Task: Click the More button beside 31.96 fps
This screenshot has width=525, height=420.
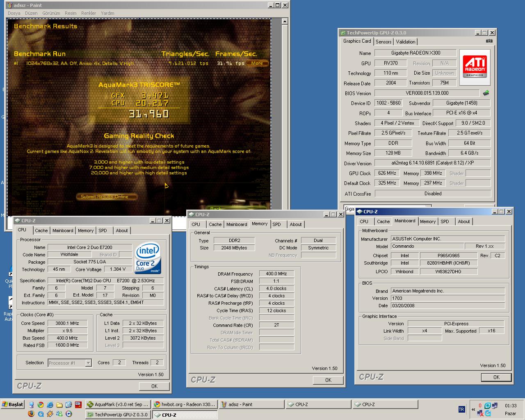Action: pyautogui.click(x=257, y=63)
